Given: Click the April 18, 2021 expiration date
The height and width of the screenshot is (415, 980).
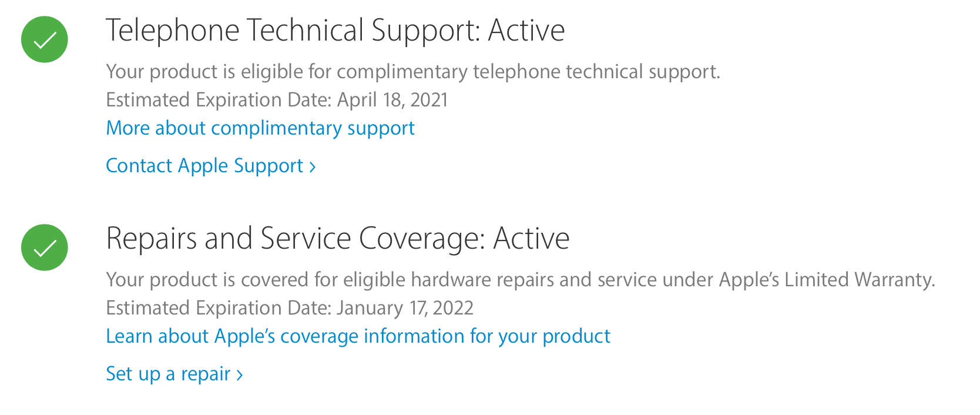Looking at the screenshot, I should click(392, 100).
